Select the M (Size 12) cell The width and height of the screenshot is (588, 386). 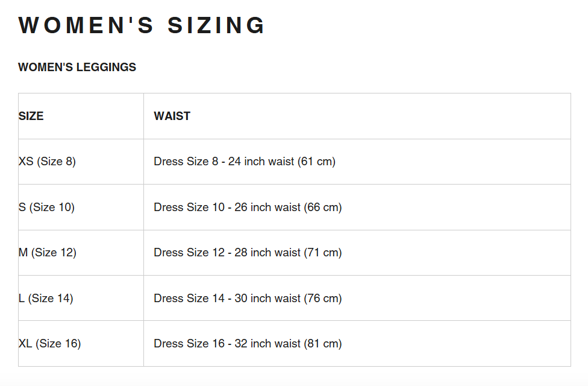(x=48, y=253)
